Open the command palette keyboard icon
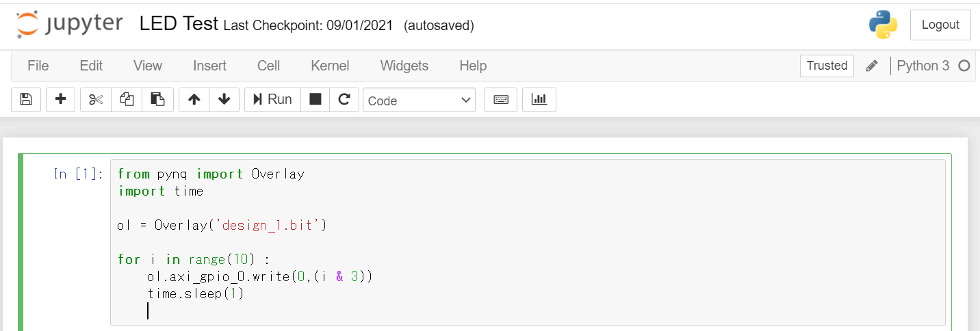Viewport: 980px width, 331px height. pos(501,100)
